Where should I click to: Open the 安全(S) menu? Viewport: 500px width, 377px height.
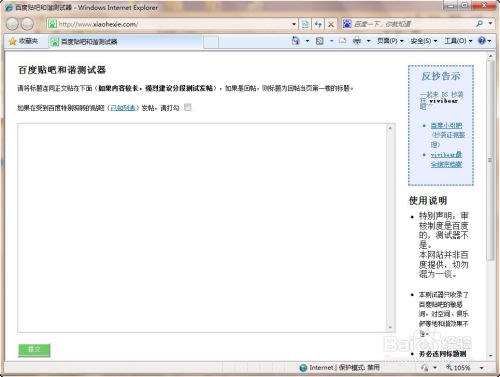tap(424, 41)
